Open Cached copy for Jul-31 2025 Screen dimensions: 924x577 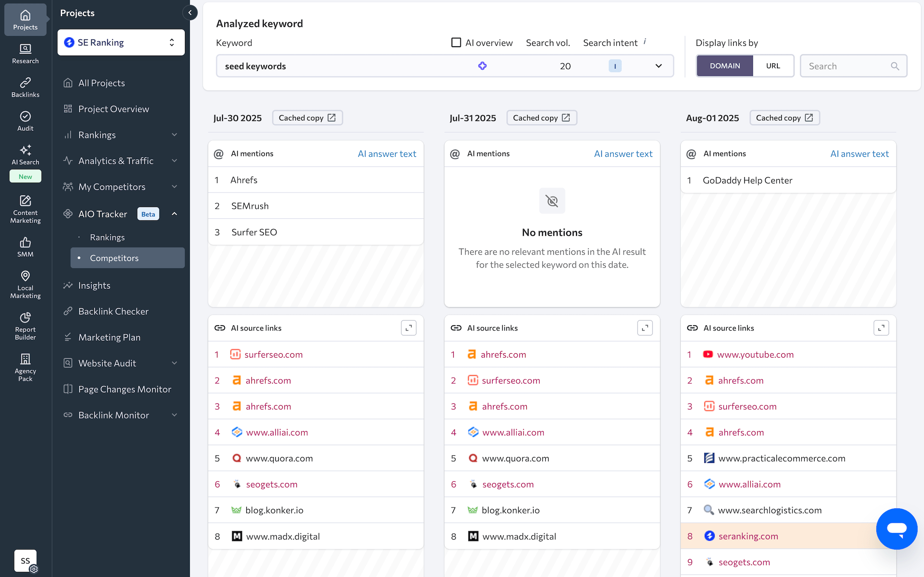[x=541, y=117]
